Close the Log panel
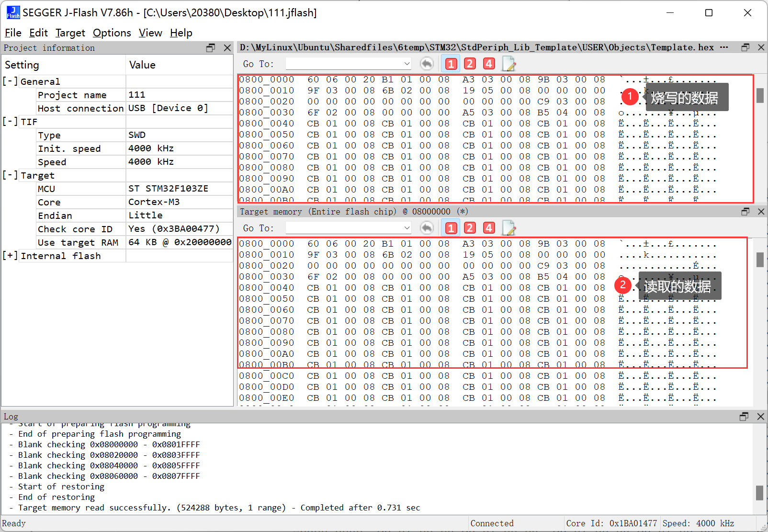The height and width of the screenshot is (532, 768). coord(760,417)
